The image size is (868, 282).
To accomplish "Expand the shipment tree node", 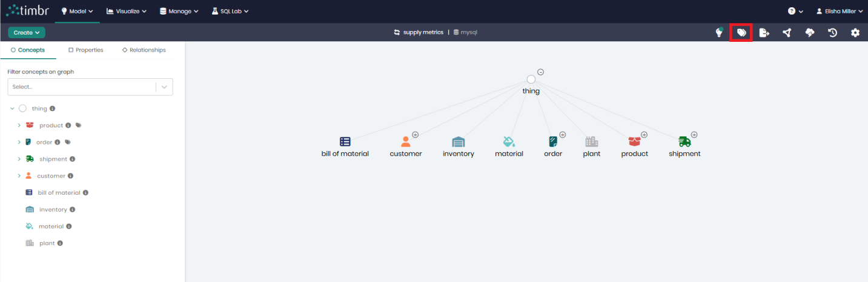I will coord(19,159).
